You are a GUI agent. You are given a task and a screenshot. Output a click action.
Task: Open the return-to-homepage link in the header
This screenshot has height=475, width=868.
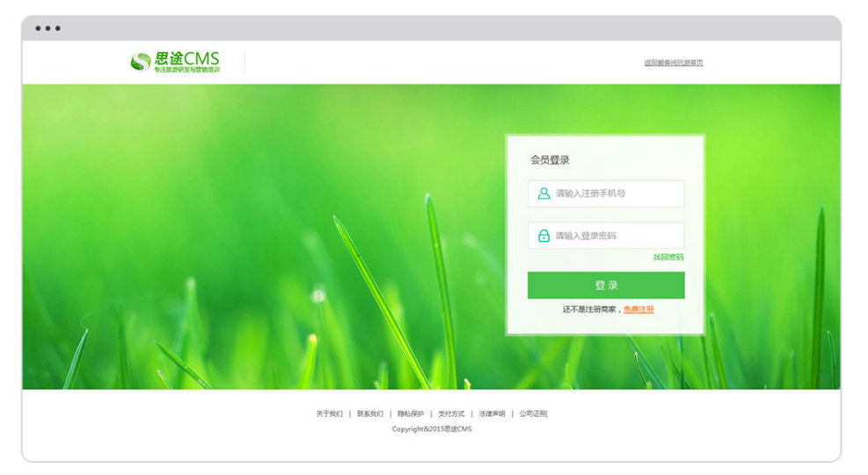(673, 63)
